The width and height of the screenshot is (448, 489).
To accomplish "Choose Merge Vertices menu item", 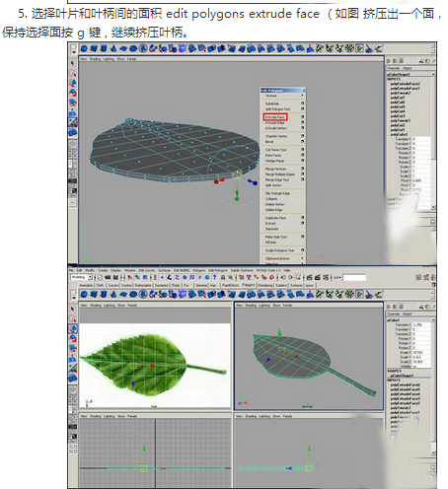I will coord(275,169).
